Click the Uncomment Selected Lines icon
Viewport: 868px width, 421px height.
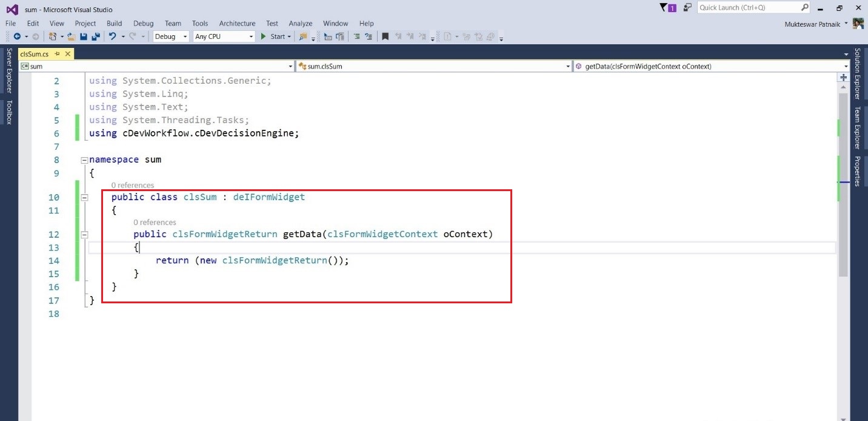pyautogui.click(x=368, y=36)
